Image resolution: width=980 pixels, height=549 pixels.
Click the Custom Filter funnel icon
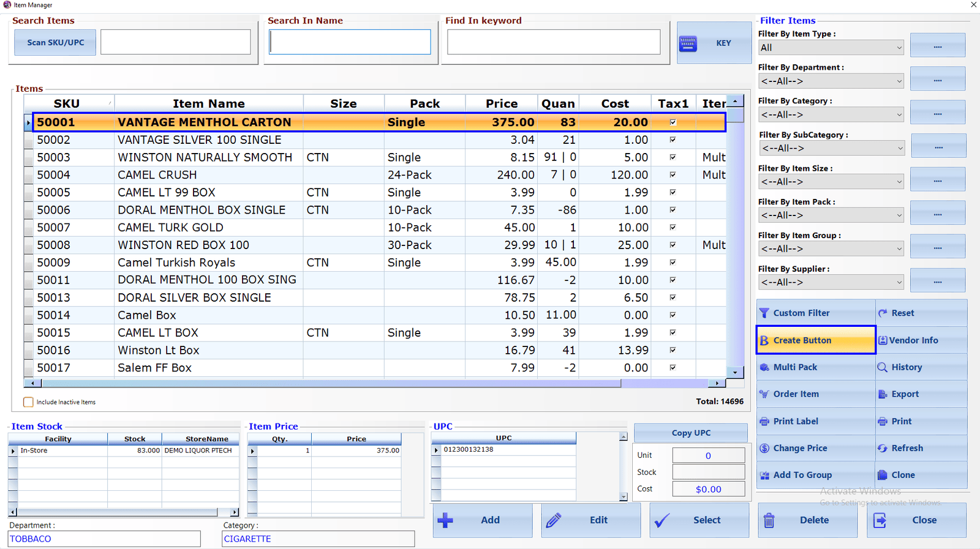tap(764, 313)
